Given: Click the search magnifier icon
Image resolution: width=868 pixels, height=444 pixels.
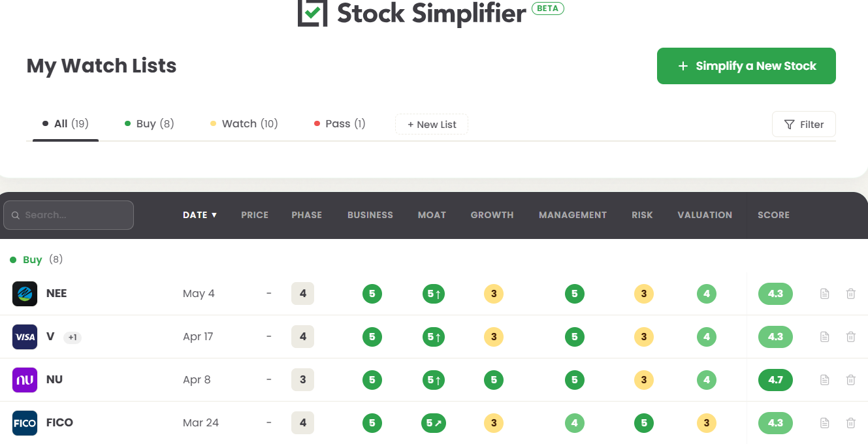Looking at the screenshot, I should point(16,215).
